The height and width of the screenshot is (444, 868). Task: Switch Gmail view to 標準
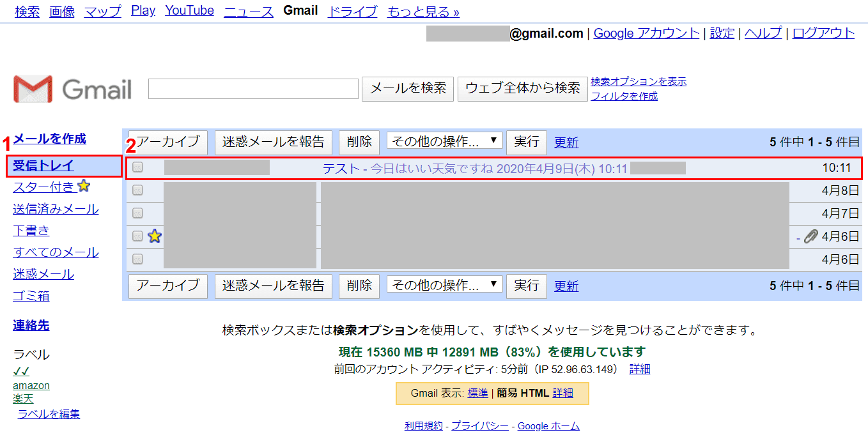coord(478,393)
